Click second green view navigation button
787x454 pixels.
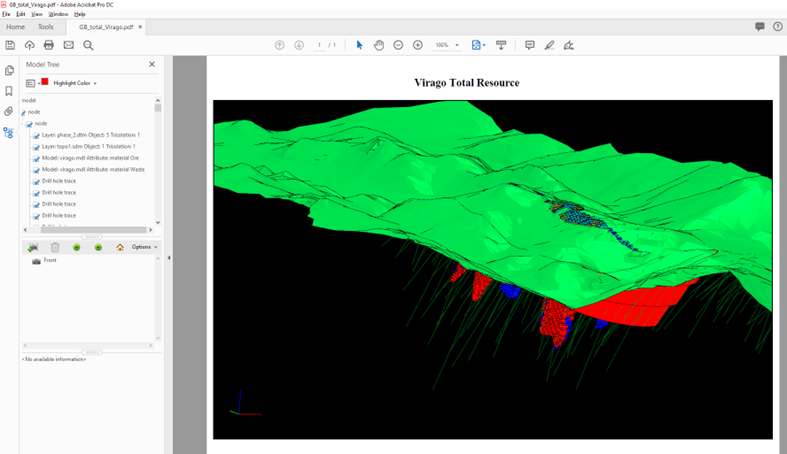98,247
